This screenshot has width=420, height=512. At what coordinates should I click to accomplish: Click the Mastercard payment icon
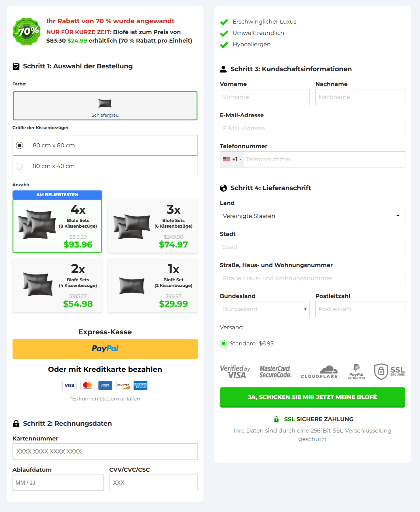tap(87, 385)
